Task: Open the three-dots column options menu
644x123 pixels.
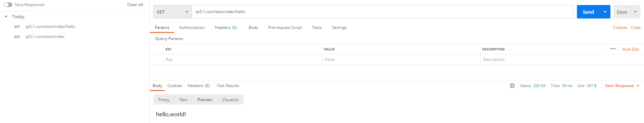Action: click(x=613, y=49)
